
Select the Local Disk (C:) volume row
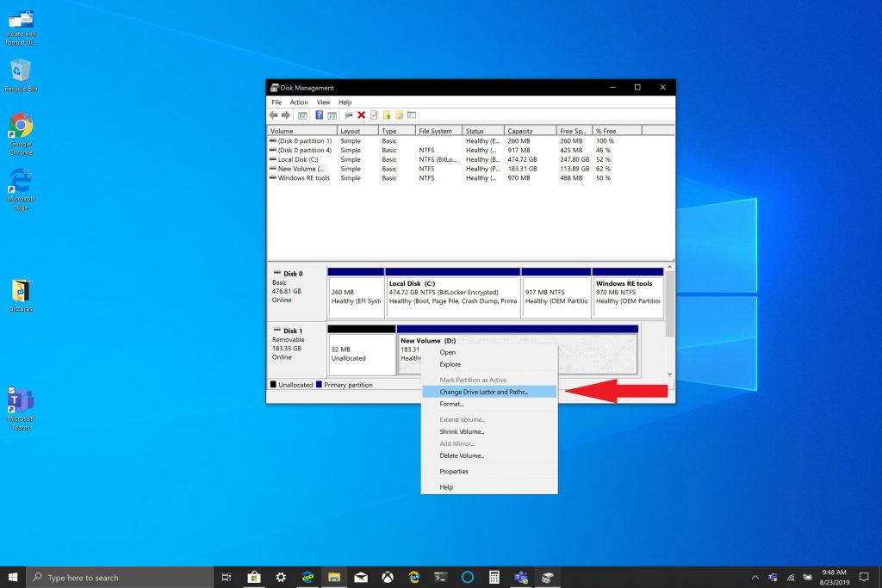pos(298,159)
